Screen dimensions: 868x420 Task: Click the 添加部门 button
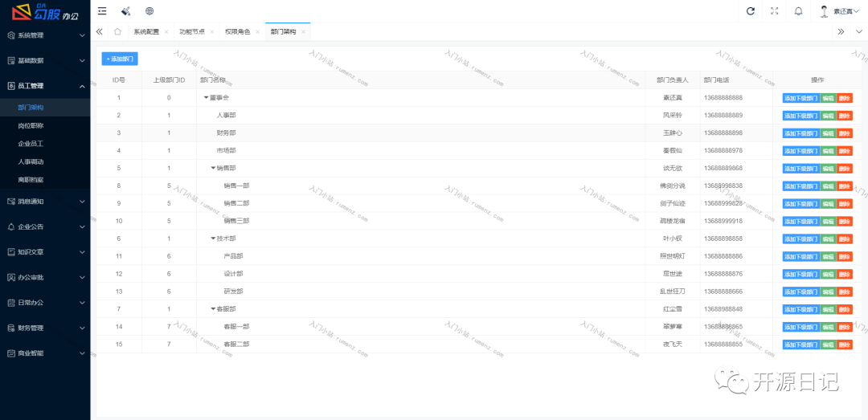click(120, 59)
